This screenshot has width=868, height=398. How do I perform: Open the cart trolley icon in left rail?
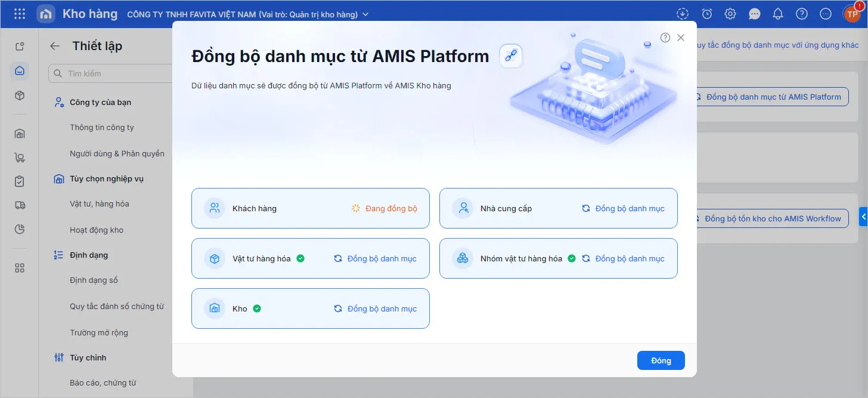20,158
